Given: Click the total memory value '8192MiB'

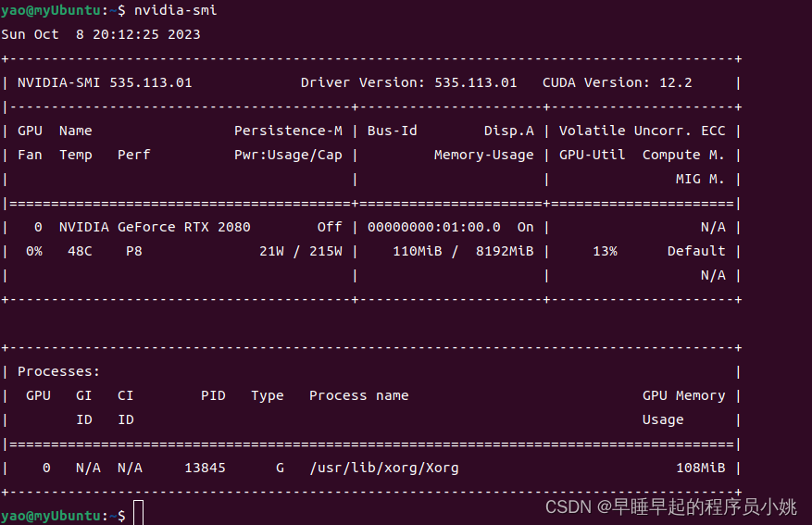Looking at the screenshot, I should [x=505, y=251].
